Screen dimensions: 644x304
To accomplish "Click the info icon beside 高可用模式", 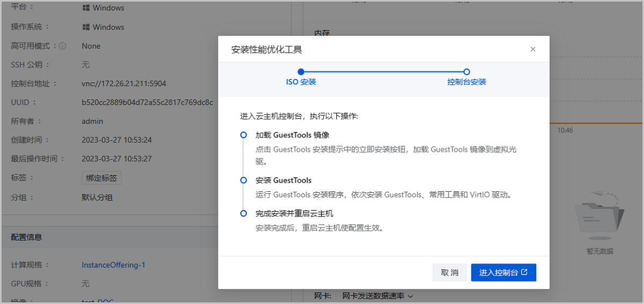I will 62,46.
